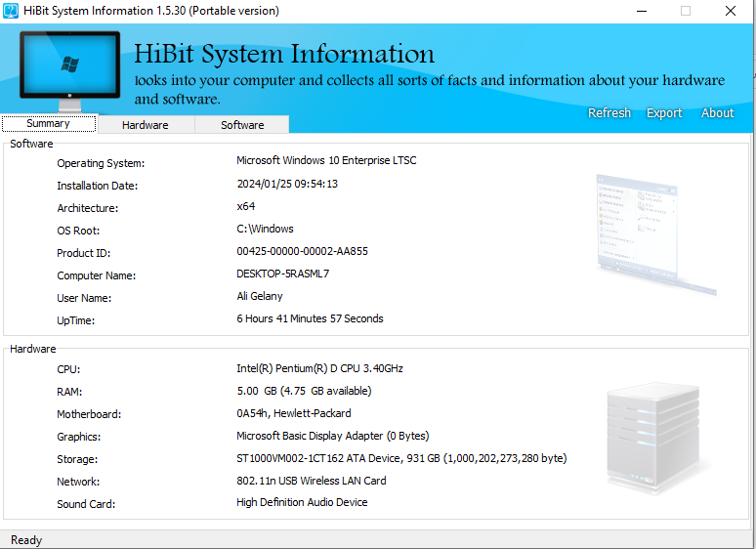Click motherboard value 0A54h, Hewlett-Packard
This screenshot has width=756, height=549.
294,413
